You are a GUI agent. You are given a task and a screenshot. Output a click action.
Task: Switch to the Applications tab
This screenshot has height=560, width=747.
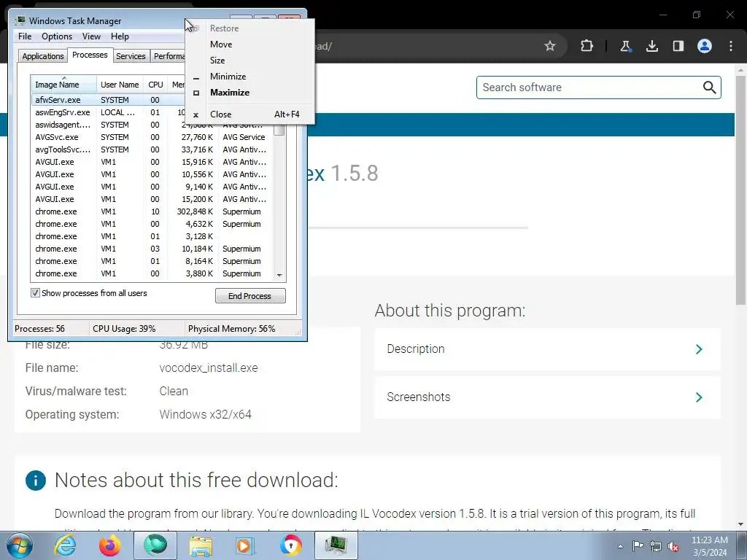(43, 56)
